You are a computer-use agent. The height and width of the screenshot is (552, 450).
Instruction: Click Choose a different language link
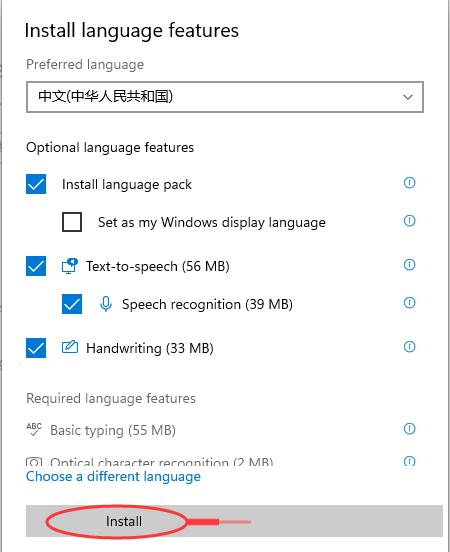[113, 476]
